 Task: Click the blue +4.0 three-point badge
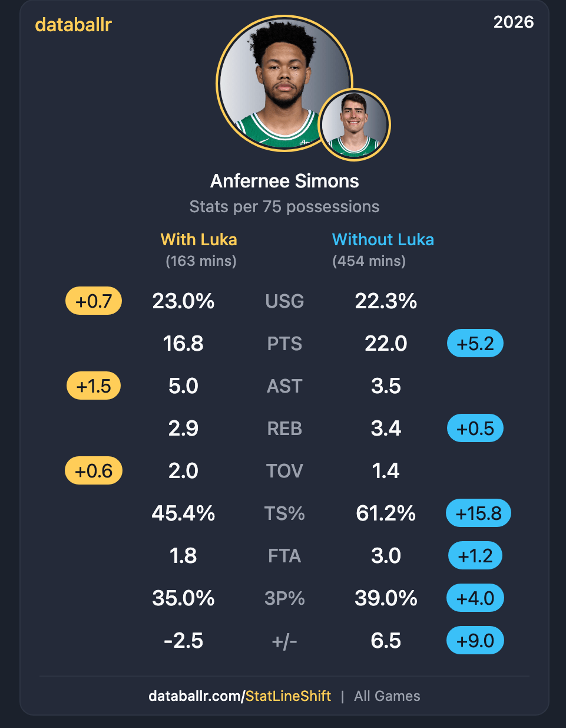pyautogui.click(x=475, y=598)
